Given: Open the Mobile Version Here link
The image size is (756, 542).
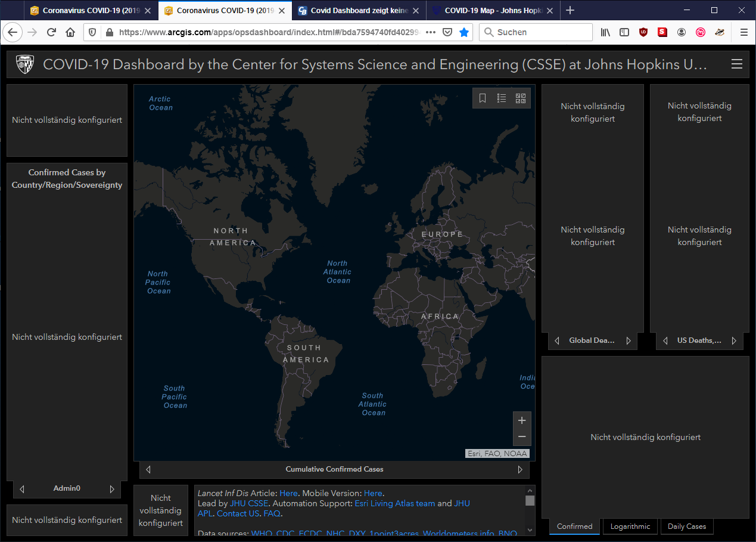Looking at the screenshot, I should pos(373,493).
